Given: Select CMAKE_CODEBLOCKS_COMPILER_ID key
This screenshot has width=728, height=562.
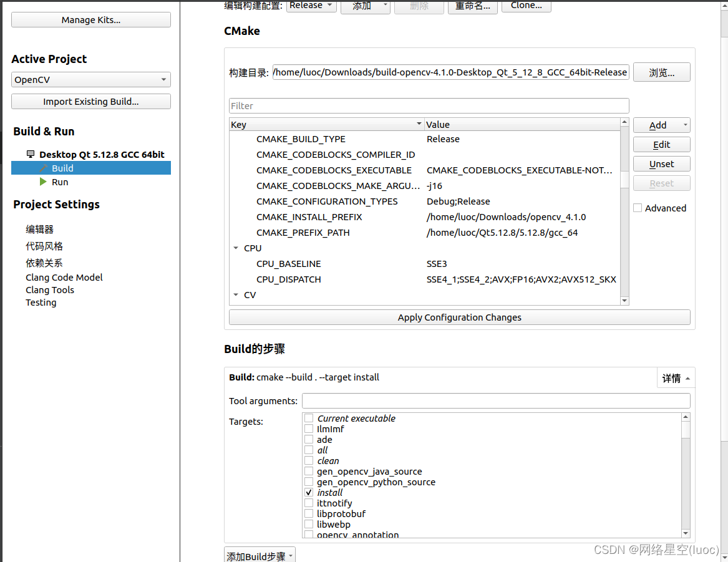Looking at the screenshot, I should 336,155.
